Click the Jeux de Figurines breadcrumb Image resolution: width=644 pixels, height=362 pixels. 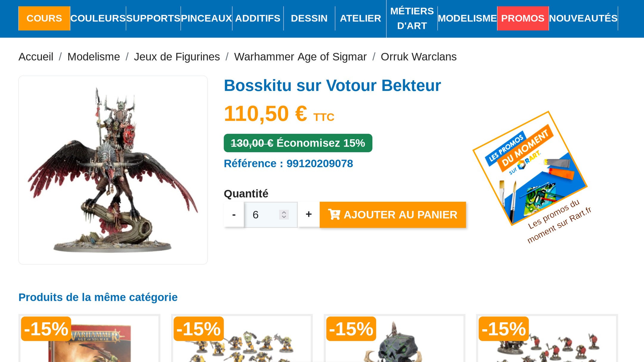[177, 57]
